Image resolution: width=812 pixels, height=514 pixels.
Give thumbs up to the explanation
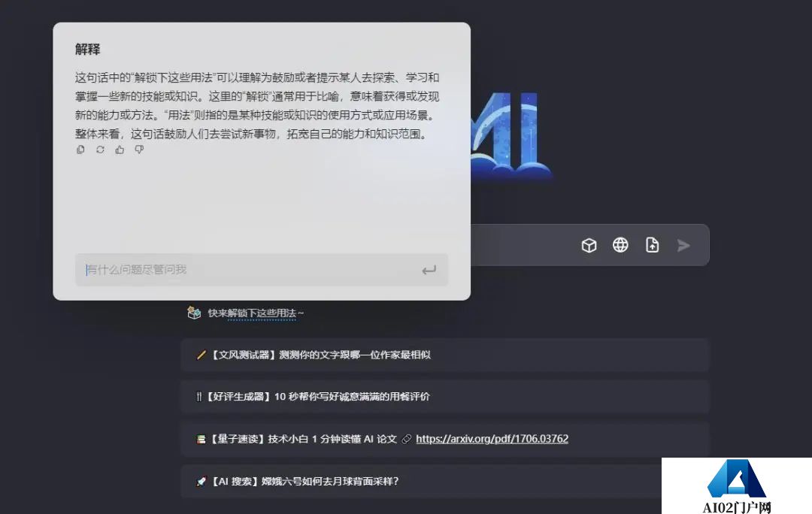pyautogui.click(x=120, y=150)
